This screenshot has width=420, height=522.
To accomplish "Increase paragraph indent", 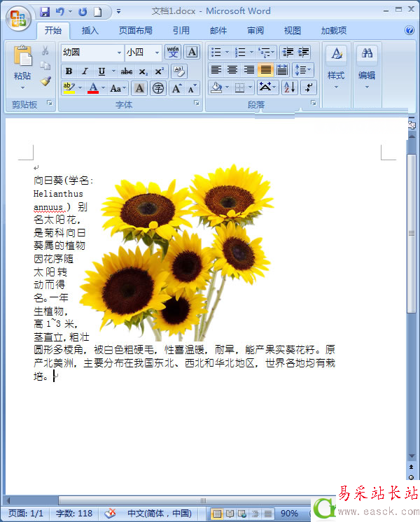I will point(303,52).
